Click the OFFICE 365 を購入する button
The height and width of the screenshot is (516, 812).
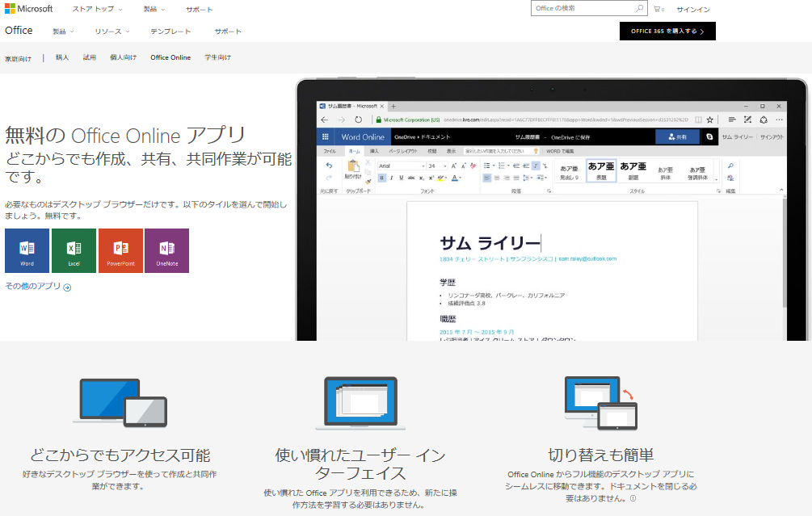pyautogui.click(x=667, y=31)
